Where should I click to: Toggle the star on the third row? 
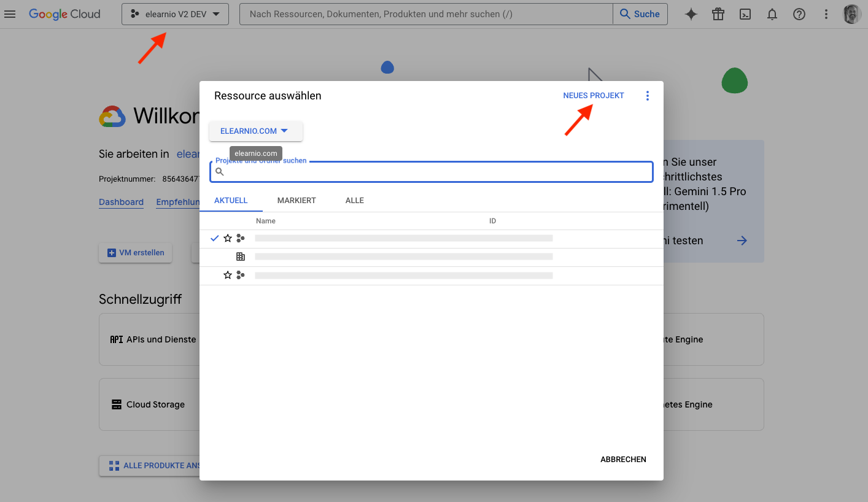(x=228, y=275)
